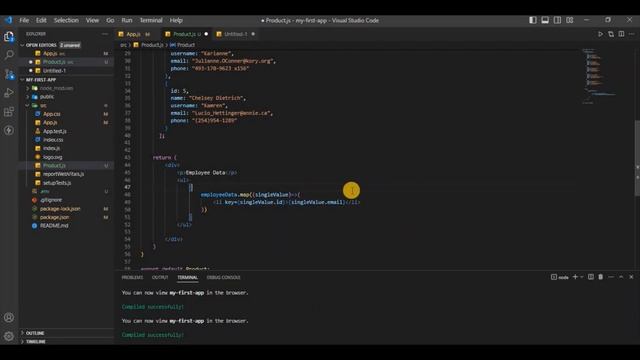Open the Extensions view
The height and width of the screenshot is (360, 640).
click(9, 111)
